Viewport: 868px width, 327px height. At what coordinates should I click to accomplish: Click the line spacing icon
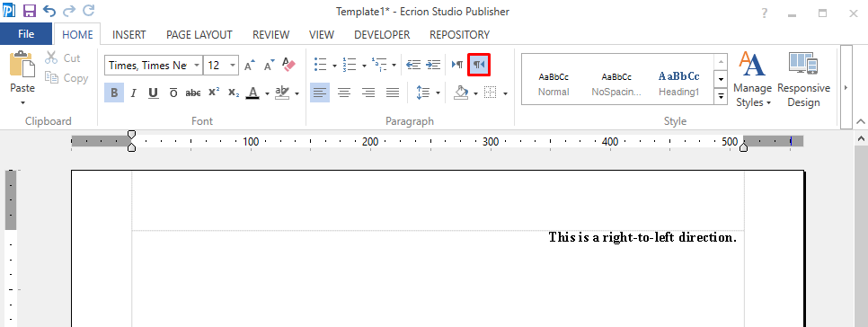(423, 93)
